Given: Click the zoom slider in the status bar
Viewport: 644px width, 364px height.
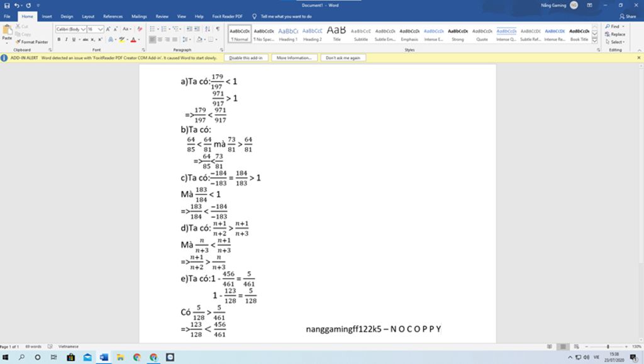Looking at the screenshot, I should [x=608, y=347].
